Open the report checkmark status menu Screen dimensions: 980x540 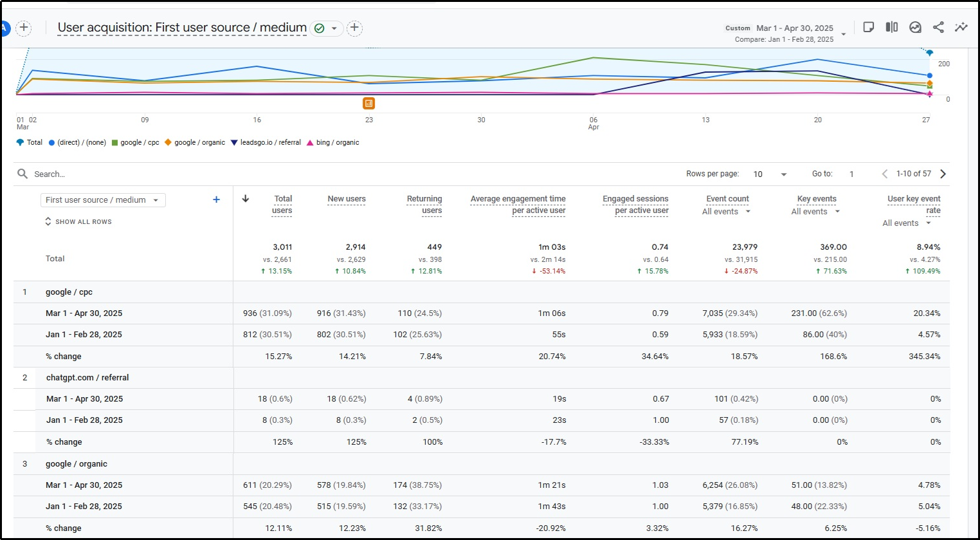coord(327,28)
